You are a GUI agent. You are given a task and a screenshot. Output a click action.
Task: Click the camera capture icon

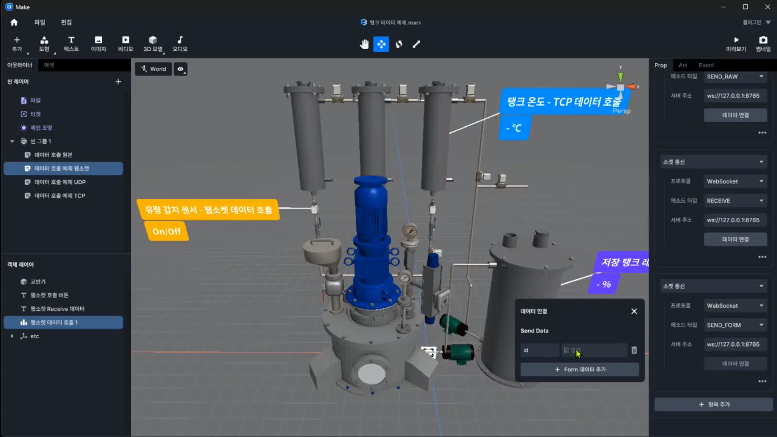point(763,40)
